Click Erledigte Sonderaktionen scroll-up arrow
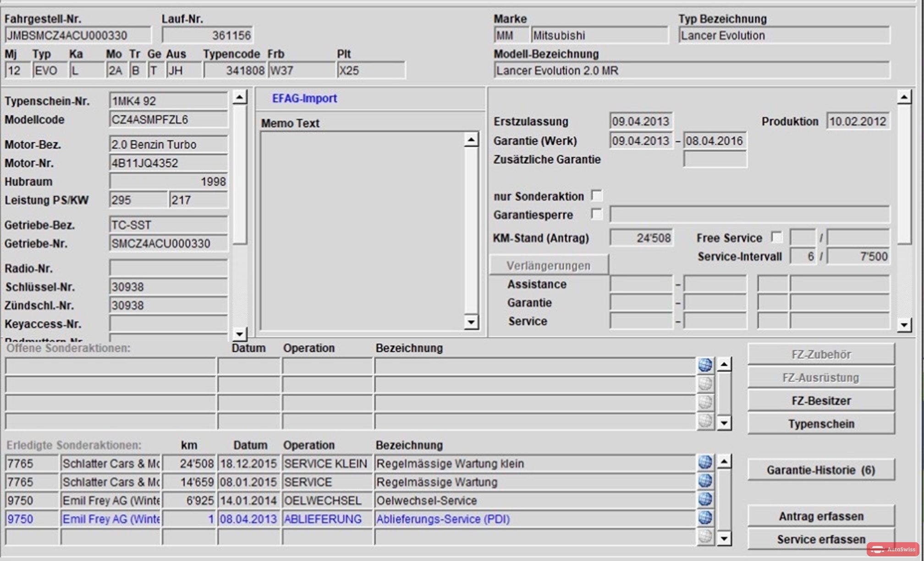 pyautogui.click(x=724, y=461)
